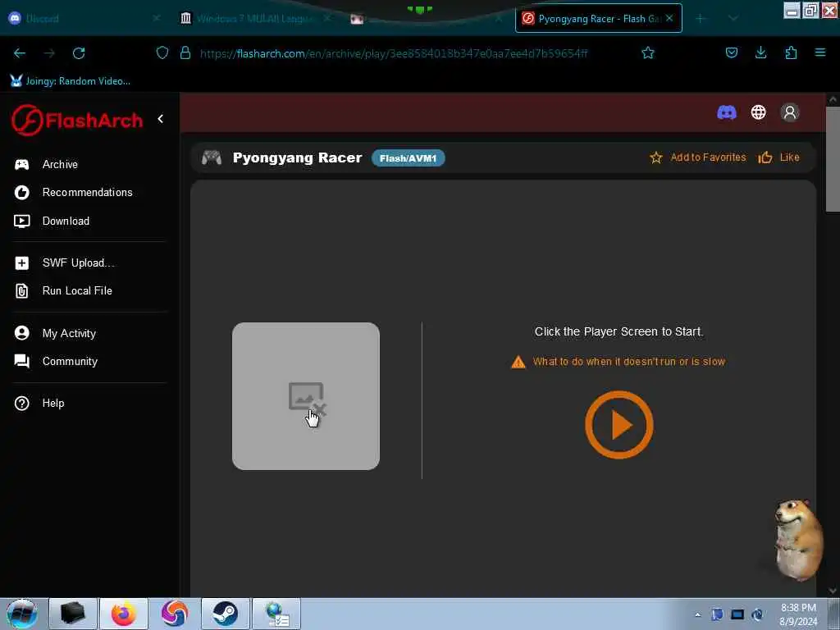Add Pyongyang Racer to Favorites
840x630 pixels.
click(x=697, y=157)
